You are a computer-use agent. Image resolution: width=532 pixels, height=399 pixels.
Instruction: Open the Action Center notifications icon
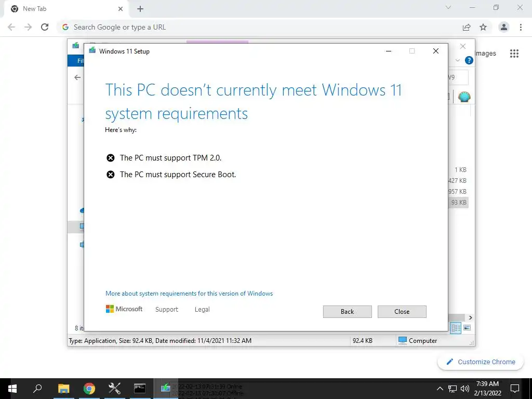515,389
